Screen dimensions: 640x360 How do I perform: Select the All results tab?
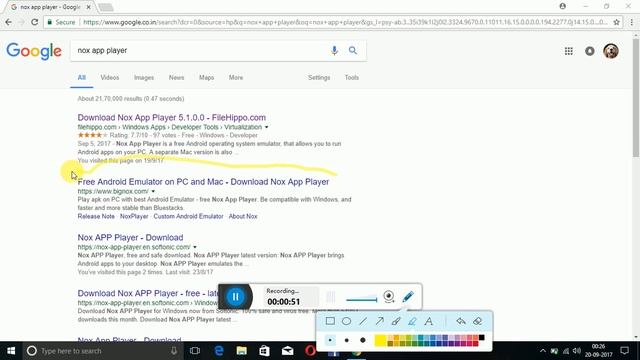pyautogui.click(x=82, y=78)
